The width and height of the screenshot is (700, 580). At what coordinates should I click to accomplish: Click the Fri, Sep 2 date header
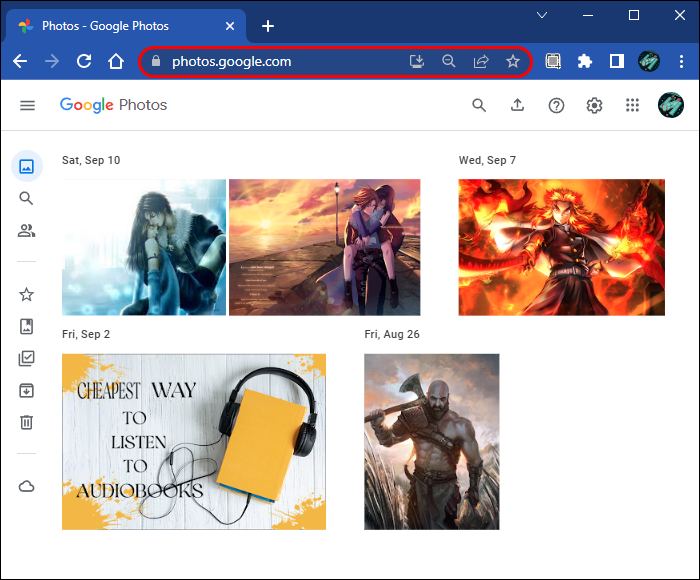pyautogui.click(x=86, y=334)
